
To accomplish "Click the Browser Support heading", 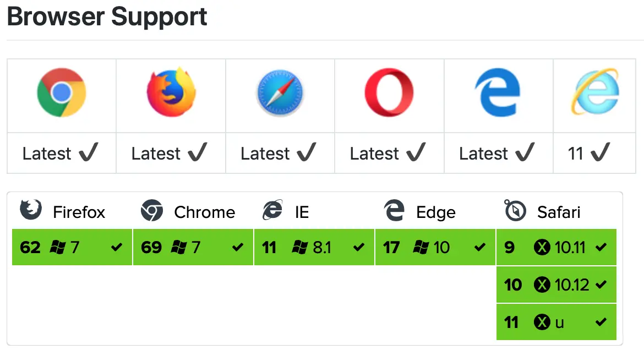I will 107,17.
